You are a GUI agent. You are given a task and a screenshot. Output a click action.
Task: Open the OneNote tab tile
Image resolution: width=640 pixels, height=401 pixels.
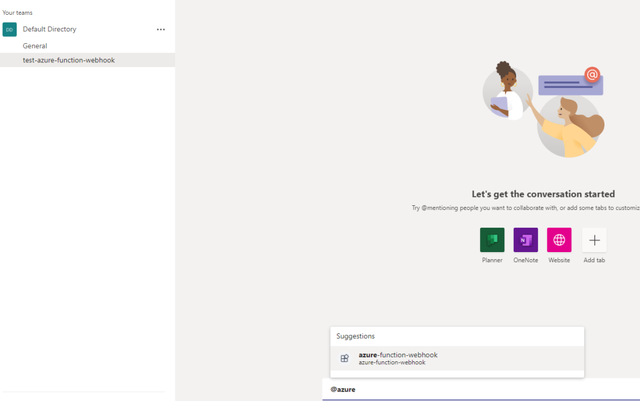(525, 240)
